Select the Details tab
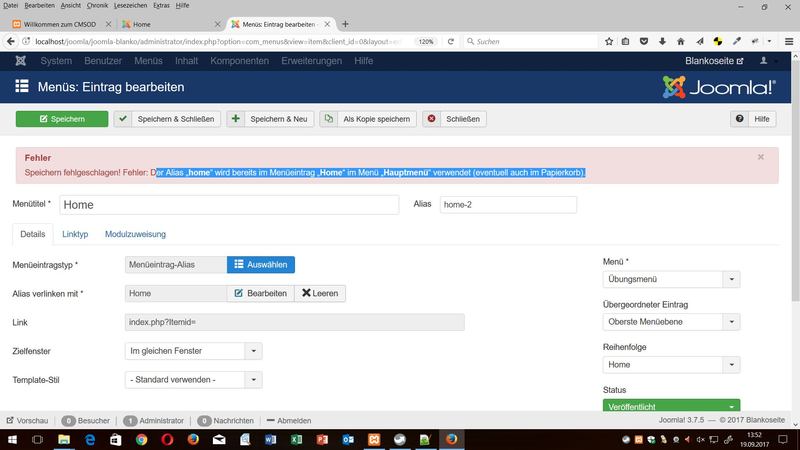800x450 pixels. (33, 234)
